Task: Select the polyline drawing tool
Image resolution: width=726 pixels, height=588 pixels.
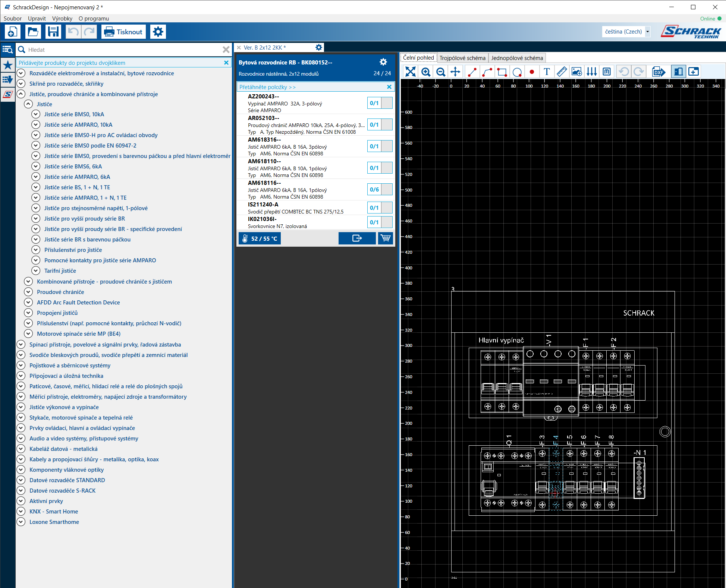Action: pyautogui.click(x=487, y=72)
